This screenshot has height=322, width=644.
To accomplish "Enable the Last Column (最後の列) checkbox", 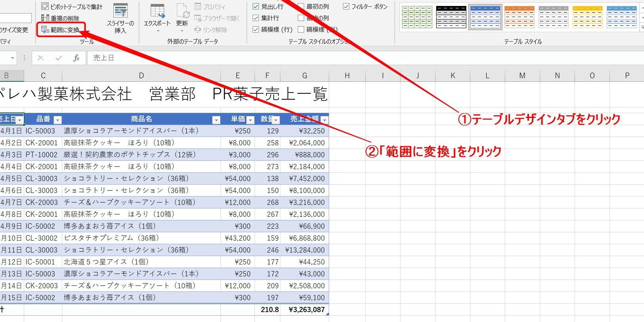I will coord(301,18).
